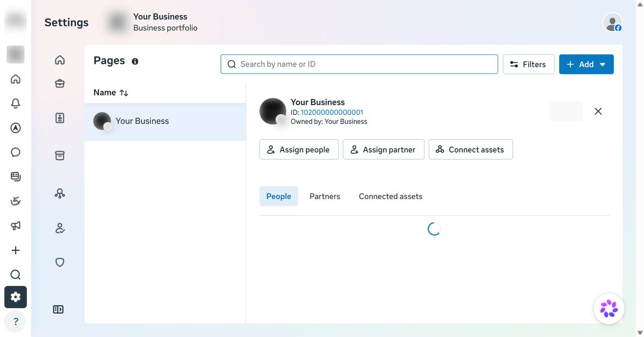
Task: Click the blurred account thumbnail in left rail
Action: tap(16, 54)
